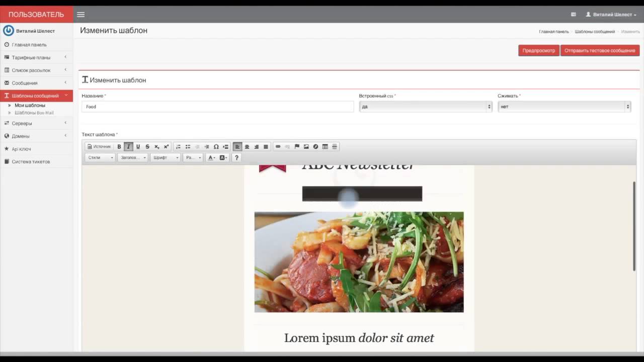Click the top bar card icon
644x362 pixels.
574,15
